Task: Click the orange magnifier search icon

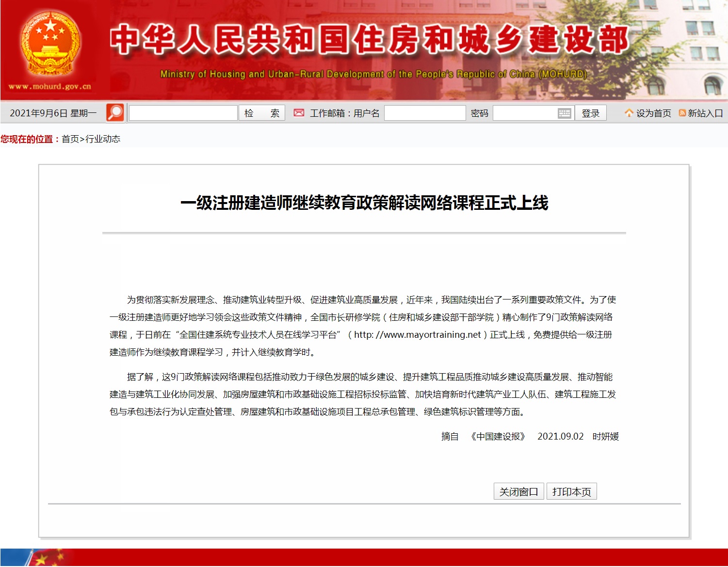Action: (x=115, y=113)
